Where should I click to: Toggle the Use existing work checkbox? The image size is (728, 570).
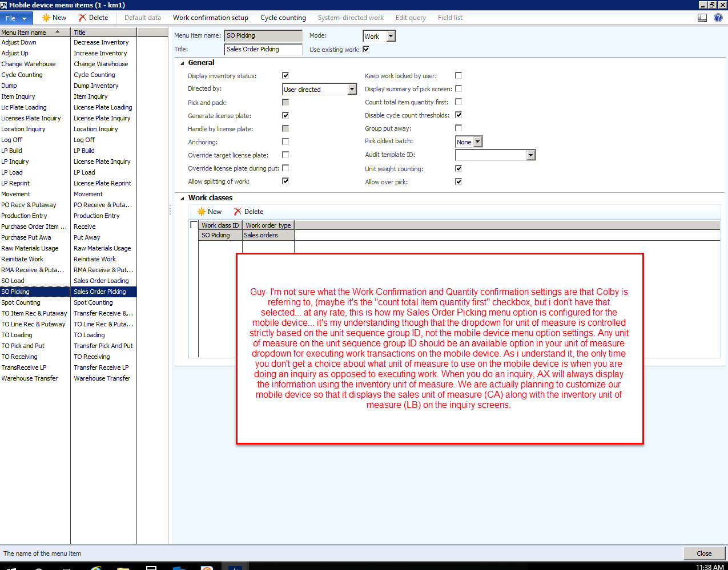[366, 50]
